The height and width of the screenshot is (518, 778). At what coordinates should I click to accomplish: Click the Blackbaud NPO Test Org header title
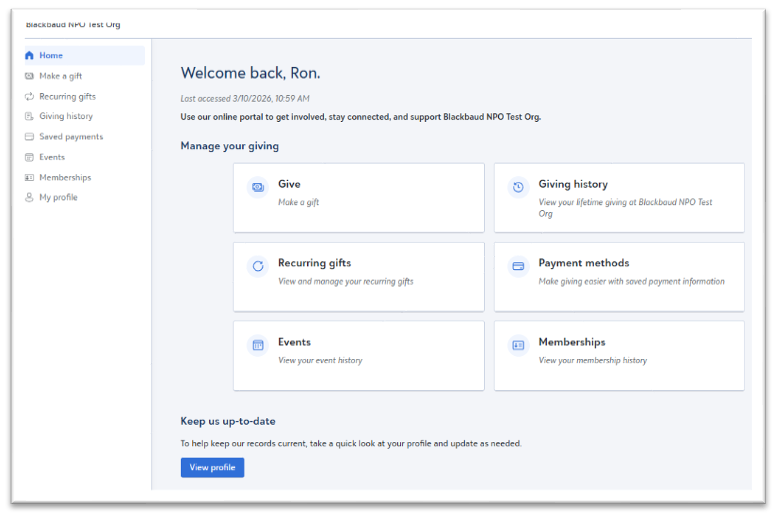coord(73,24)
